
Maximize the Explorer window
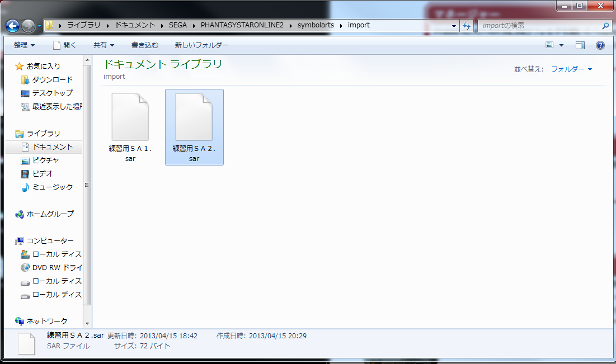(580, 6)
